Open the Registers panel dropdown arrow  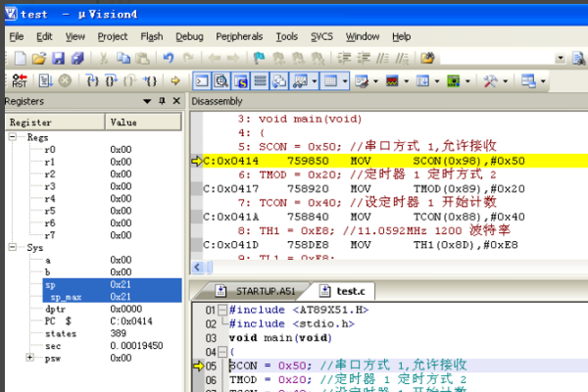147,102
